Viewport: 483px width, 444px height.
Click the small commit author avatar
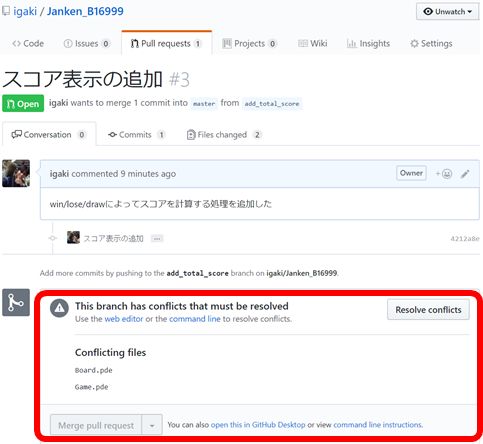[x=73, y=238]
